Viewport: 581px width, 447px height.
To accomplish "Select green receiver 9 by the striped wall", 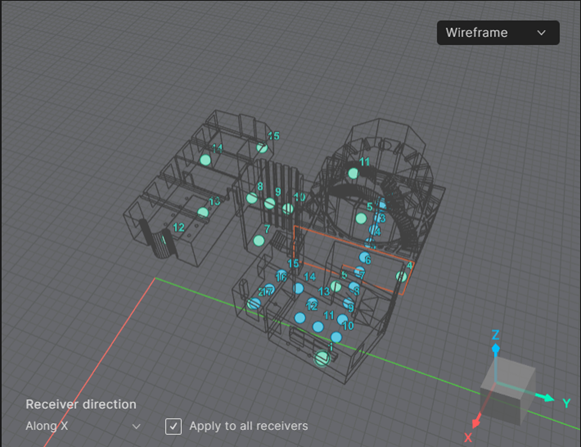I will 270,203.
